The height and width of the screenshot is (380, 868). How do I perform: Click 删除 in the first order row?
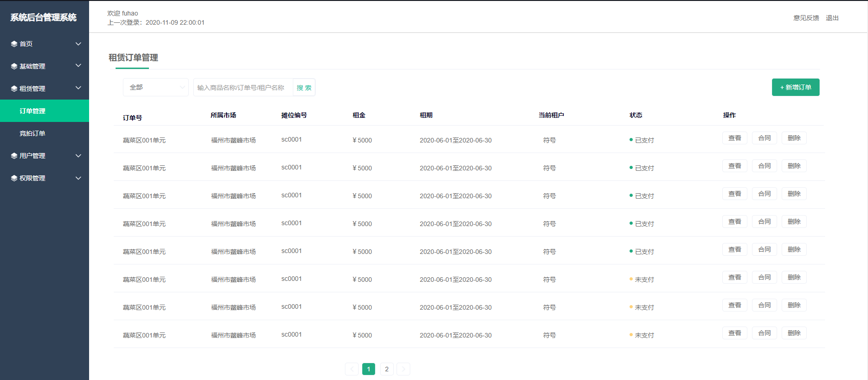794,138
